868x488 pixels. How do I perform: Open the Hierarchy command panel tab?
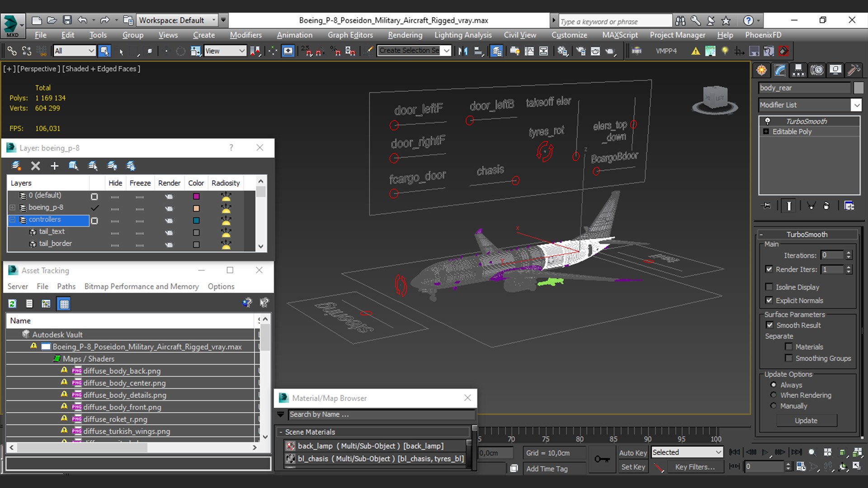798,70
